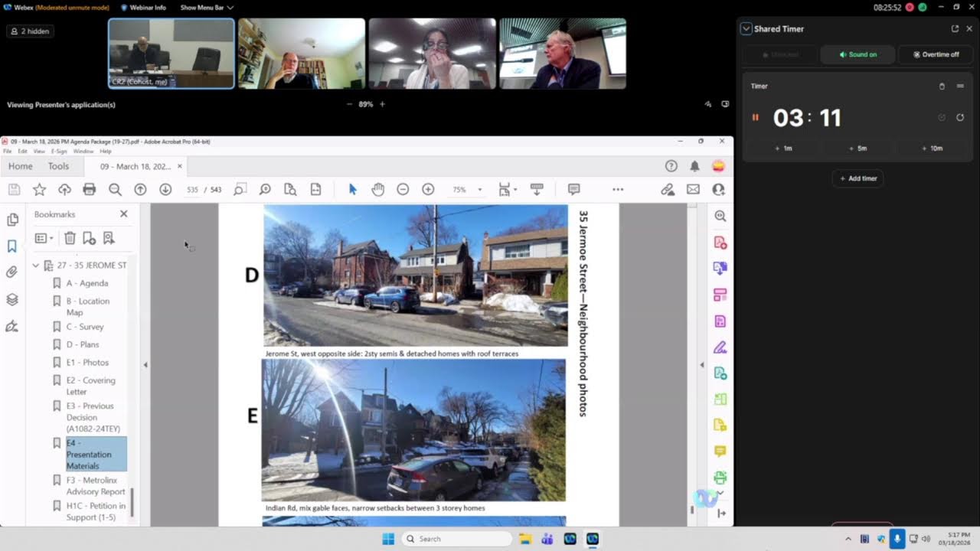Screen dimensions: 980x551
Task: Add 5m to the timer
Action: pyautogui.click(x=858, y=148)
